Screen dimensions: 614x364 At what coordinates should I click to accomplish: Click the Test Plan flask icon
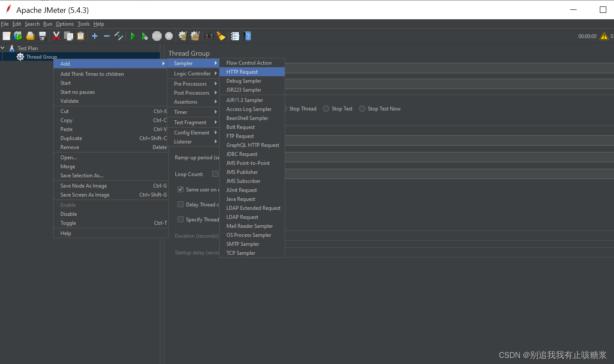[12, 48]
